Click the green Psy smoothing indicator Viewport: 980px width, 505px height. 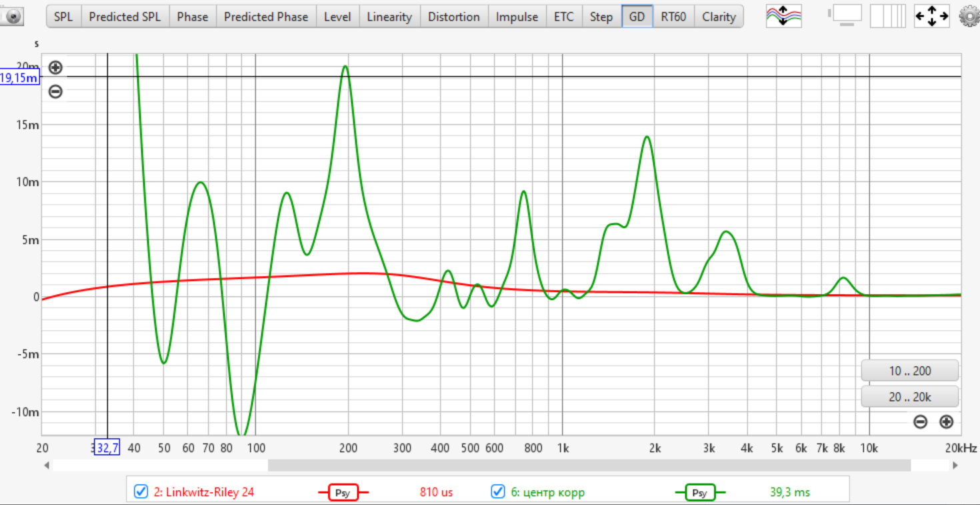[699, 493]
